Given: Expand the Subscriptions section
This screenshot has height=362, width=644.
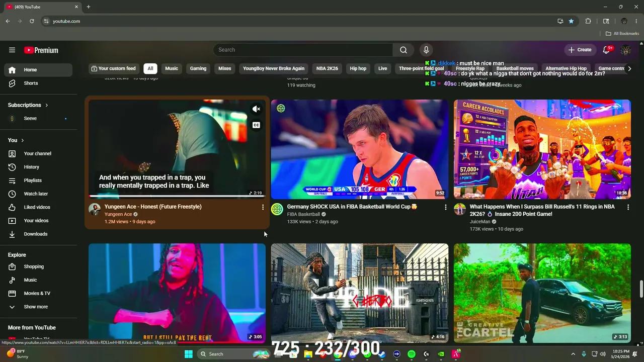Looking at the screenshot, I should 28,105.
